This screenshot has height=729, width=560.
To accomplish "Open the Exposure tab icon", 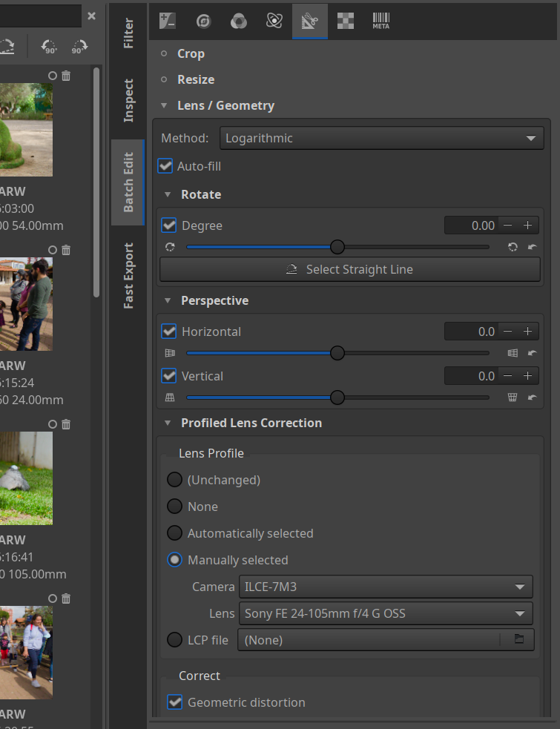I will click(x=168, y=22).
